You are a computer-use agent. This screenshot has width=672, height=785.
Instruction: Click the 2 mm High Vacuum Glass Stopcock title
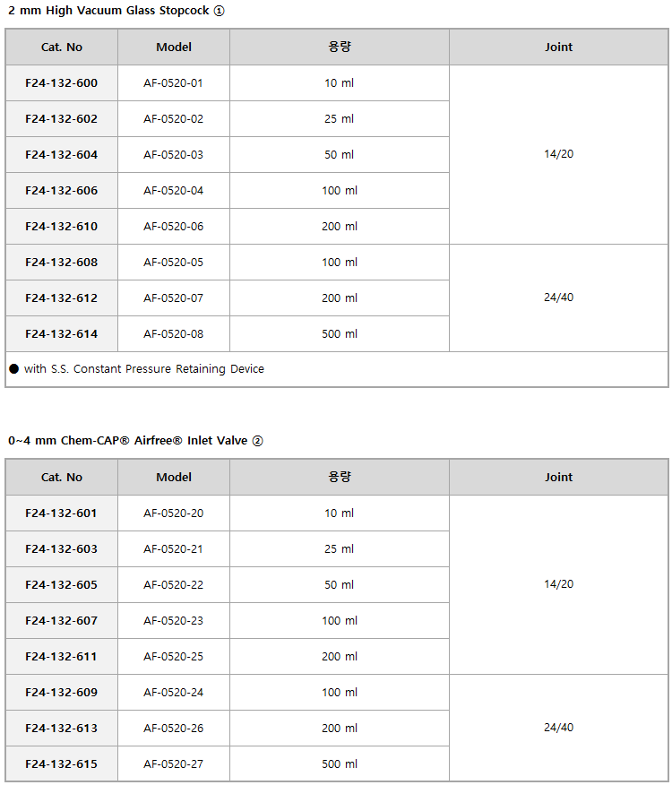[x=108, y=11]
